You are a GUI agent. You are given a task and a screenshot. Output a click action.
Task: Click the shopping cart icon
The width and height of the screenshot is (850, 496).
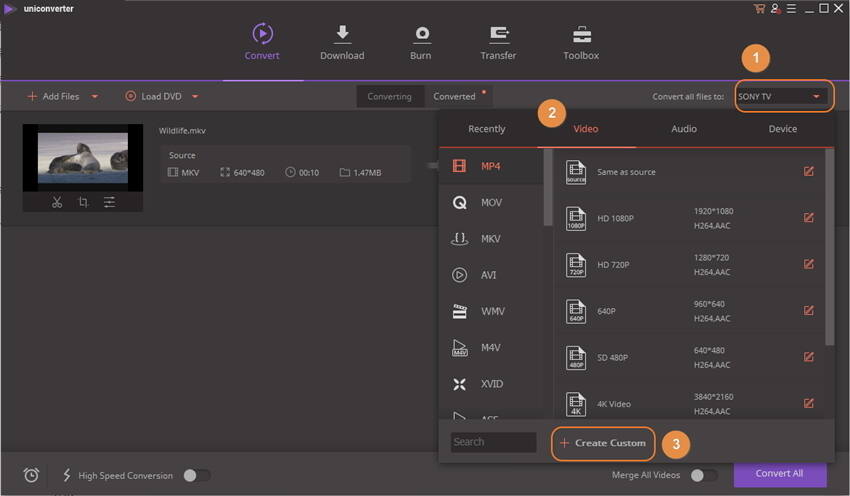coord(759,8)
